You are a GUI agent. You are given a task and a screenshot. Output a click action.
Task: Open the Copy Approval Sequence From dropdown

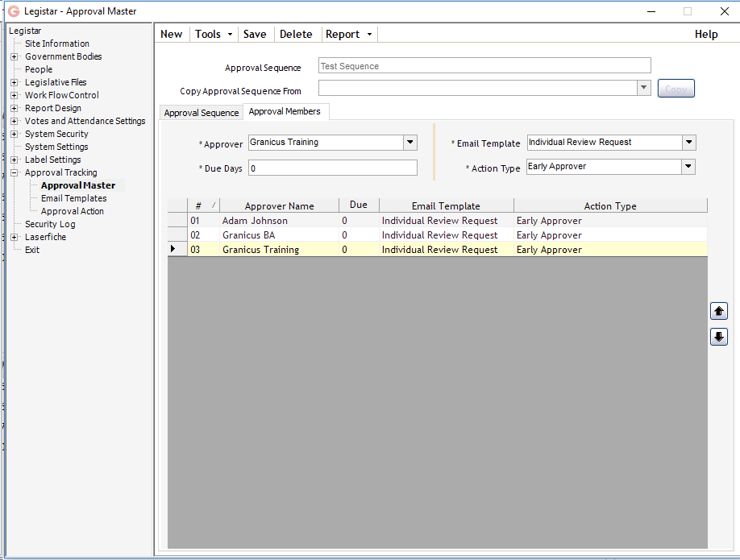(x=643, y=87)
